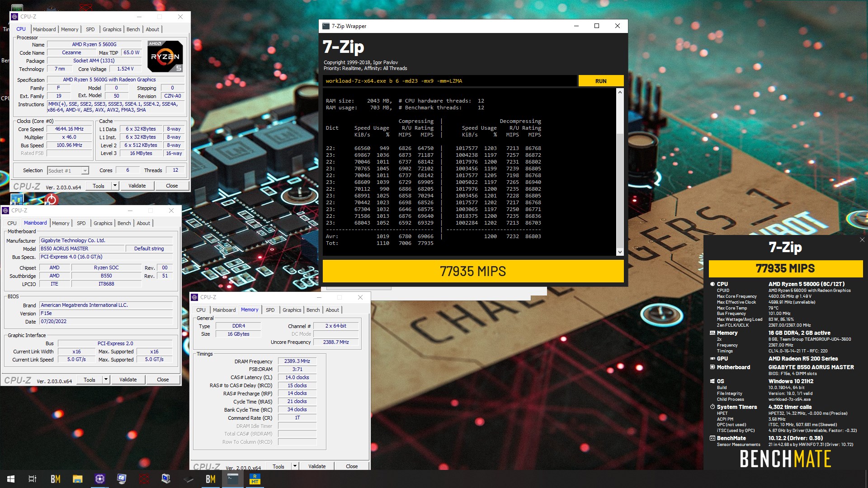Screen dimensions: 868x488
Task: Click Tools button in the Mainboard window
Action: pyautogui.click(x=90, y=380)
